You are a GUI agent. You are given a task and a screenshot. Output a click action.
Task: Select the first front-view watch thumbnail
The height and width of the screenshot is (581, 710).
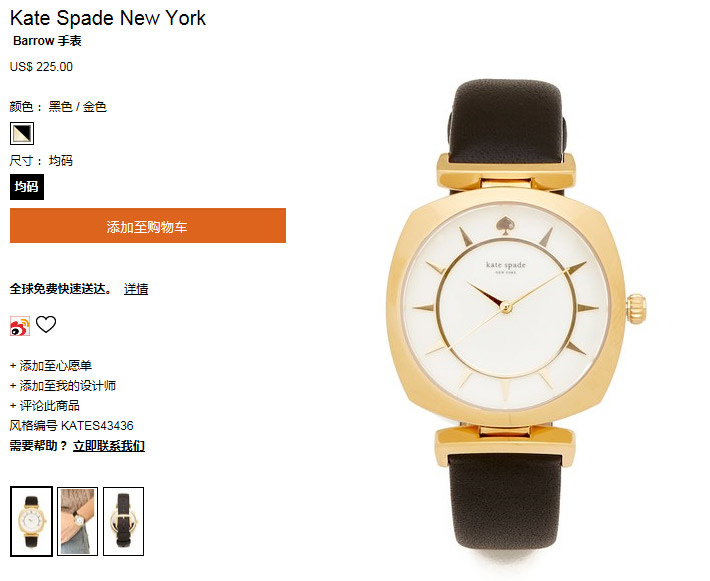click(x=31, y=521)
